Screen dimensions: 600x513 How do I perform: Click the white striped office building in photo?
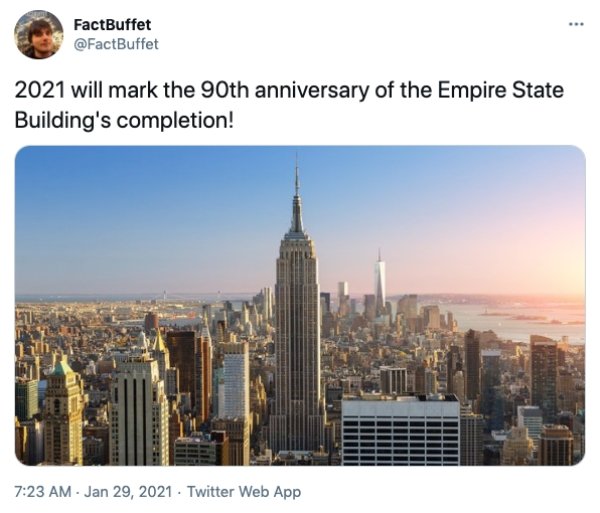400,431
